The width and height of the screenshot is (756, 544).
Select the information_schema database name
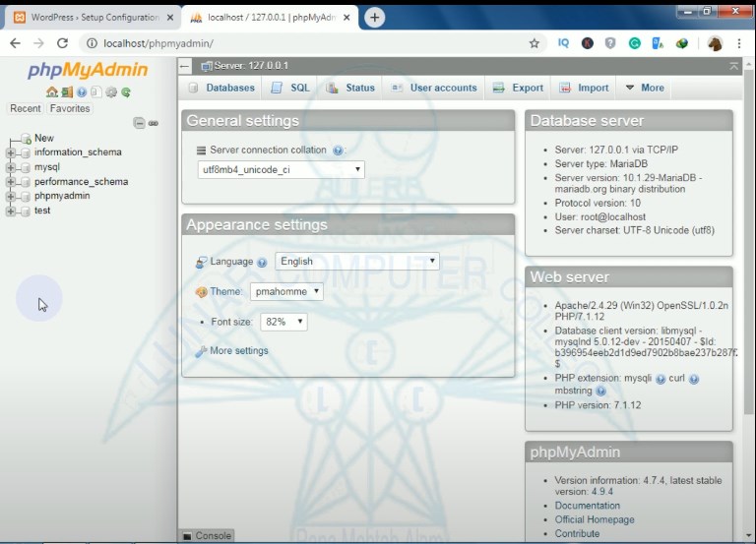coord(78,152)
